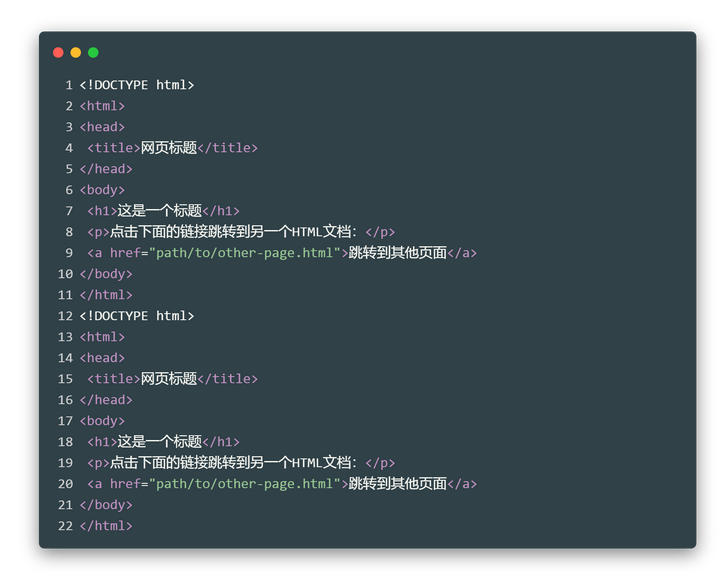Click the red close dot

coord(58,52)
